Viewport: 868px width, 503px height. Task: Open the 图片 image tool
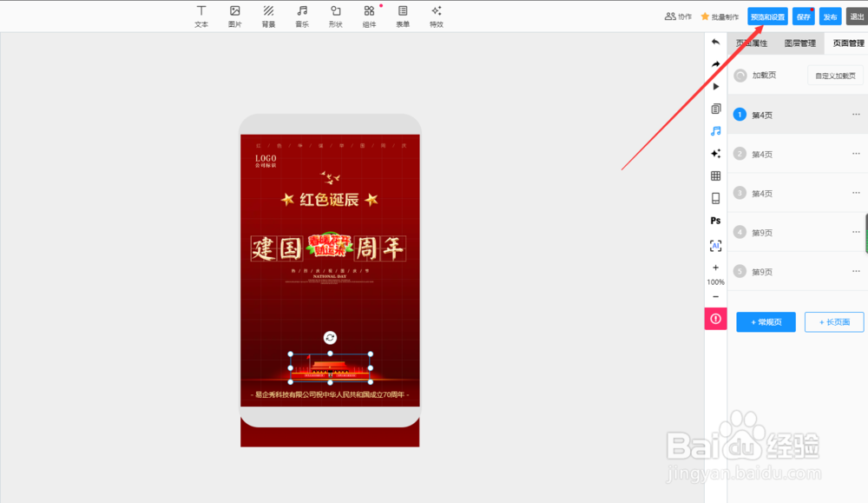coord(234,16)
